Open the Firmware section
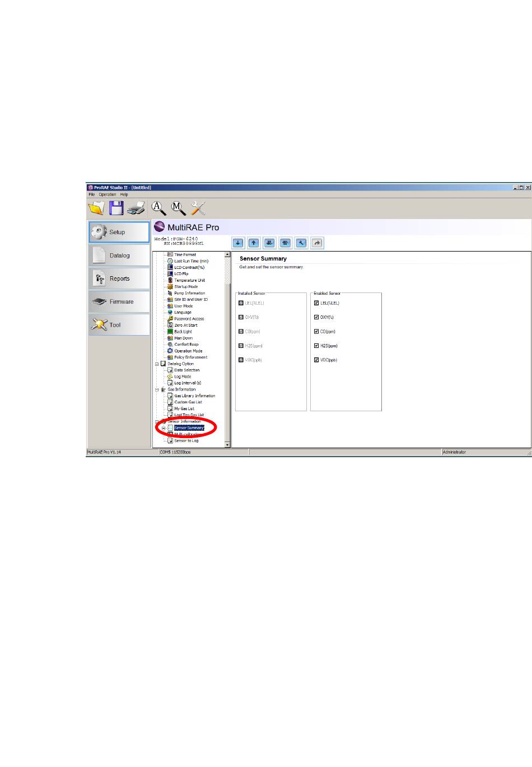532x767 pixels. click(119, 301)
